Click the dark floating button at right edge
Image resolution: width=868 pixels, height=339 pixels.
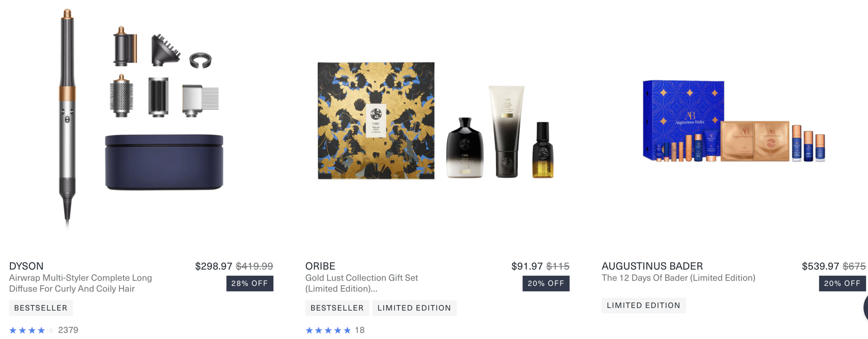pyautogui.click(x=866, y=308)
